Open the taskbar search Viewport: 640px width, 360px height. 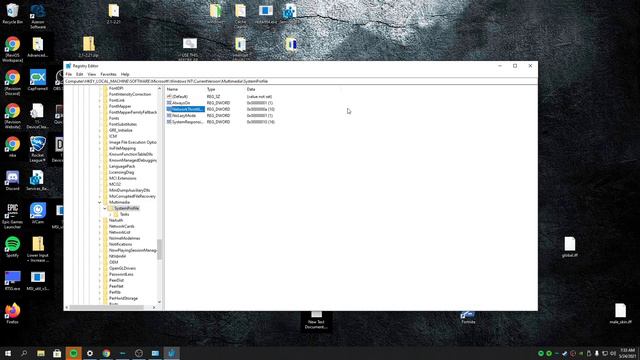coord(24,353)
